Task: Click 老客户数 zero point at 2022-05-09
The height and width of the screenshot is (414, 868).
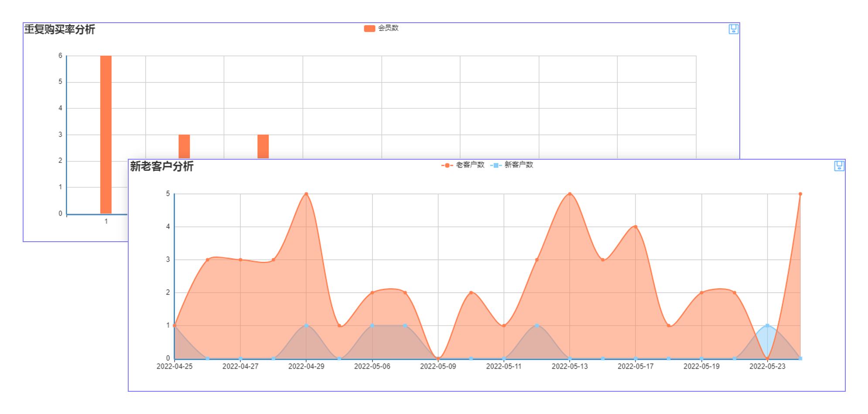Action: tap(438, 359)
